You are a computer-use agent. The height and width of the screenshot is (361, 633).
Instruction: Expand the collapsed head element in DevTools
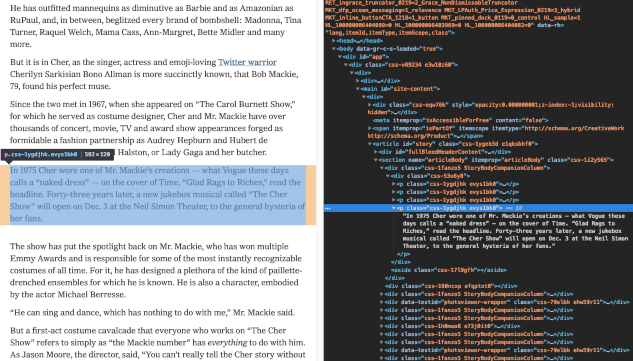[x=333, y=41]
